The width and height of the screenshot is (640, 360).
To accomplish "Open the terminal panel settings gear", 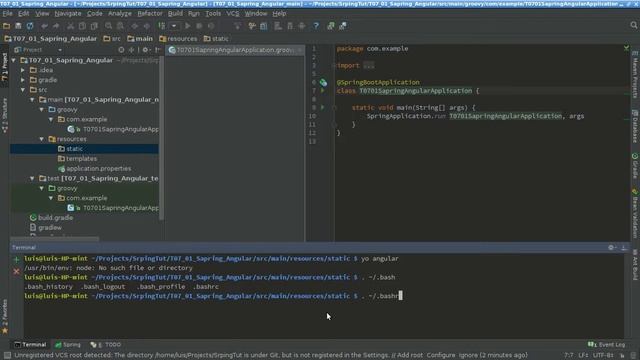I will (611, 247).
